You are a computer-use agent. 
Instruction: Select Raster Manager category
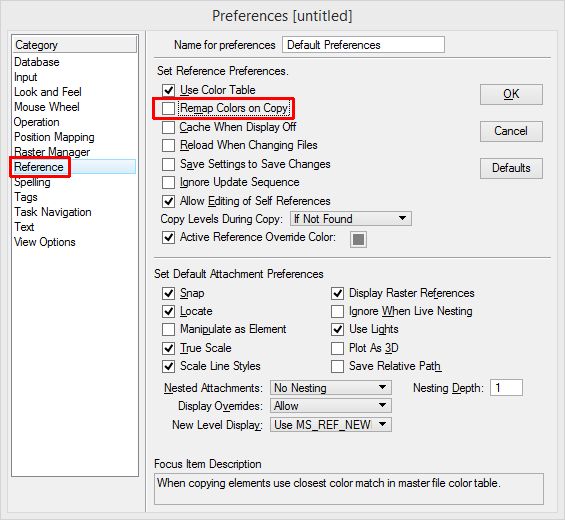click(52, 152)
